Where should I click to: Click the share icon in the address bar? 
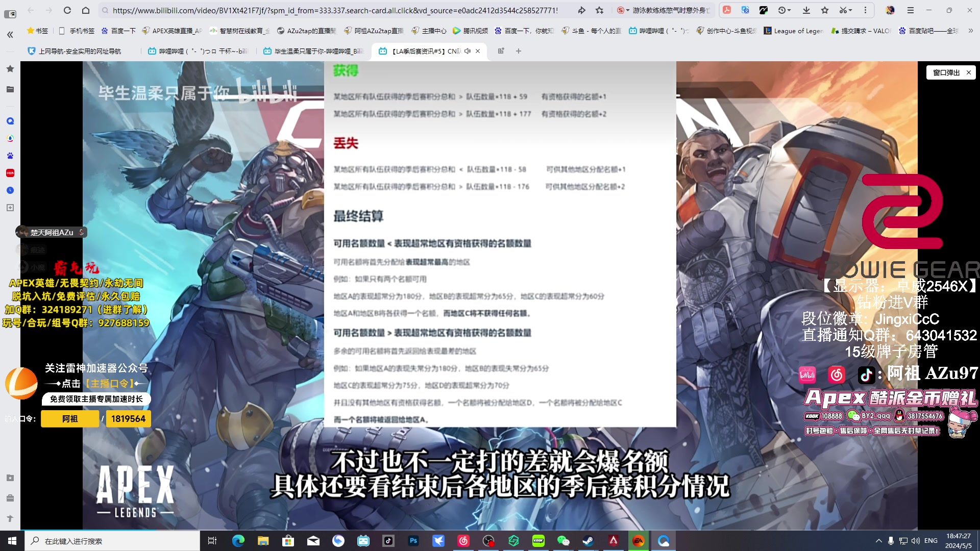581,10
